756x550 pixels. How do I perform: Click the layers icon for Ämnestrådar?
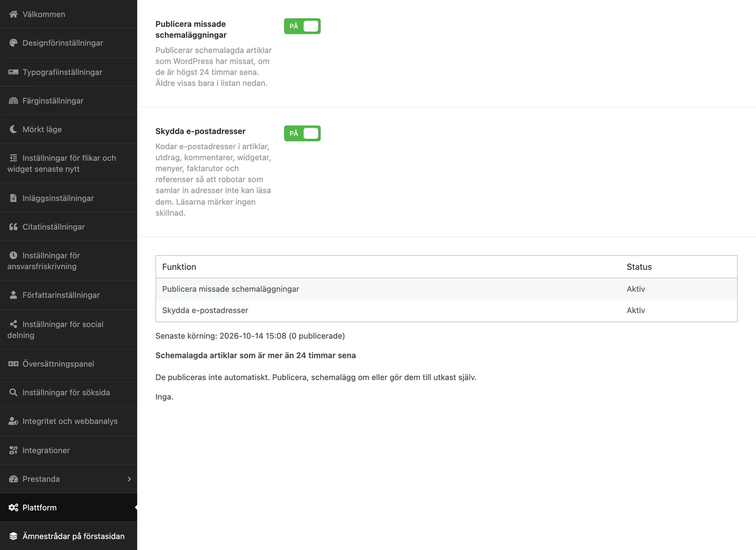(x=13, y=536)
